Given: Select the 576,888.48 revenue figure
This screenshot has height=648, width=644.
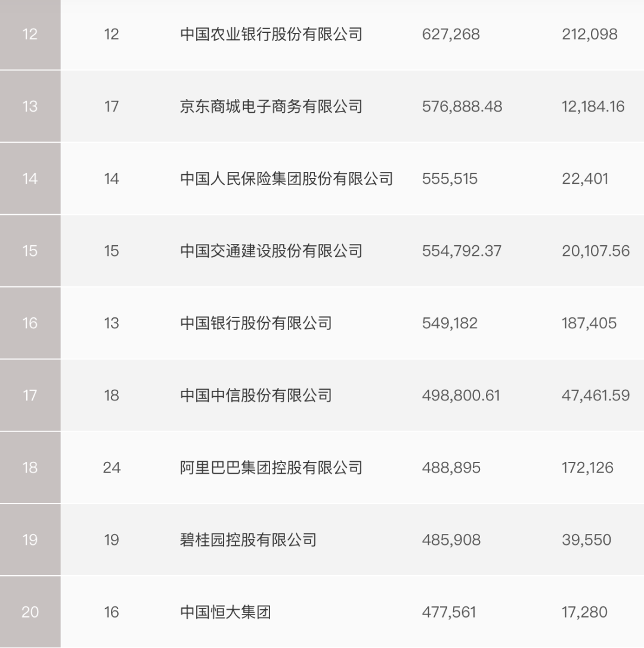Looking at the screenshot, I should click(x=462, y=107).
